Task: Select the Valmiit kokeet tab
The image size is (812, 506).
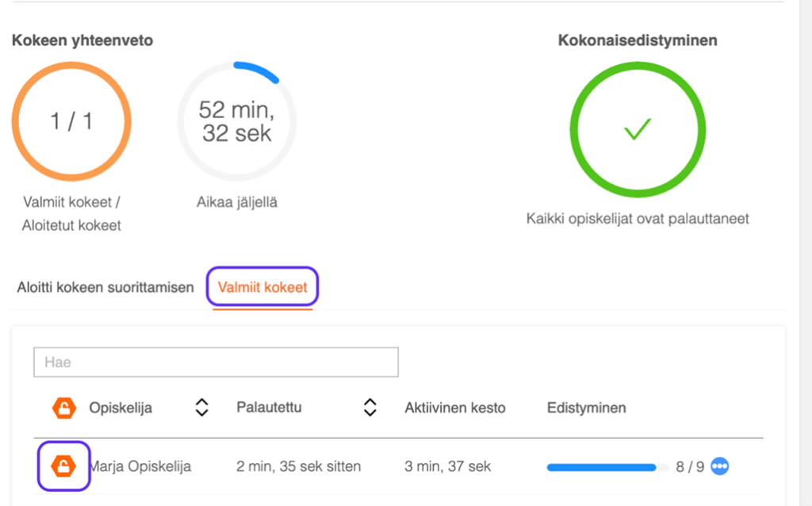Action: coord(262,287)
